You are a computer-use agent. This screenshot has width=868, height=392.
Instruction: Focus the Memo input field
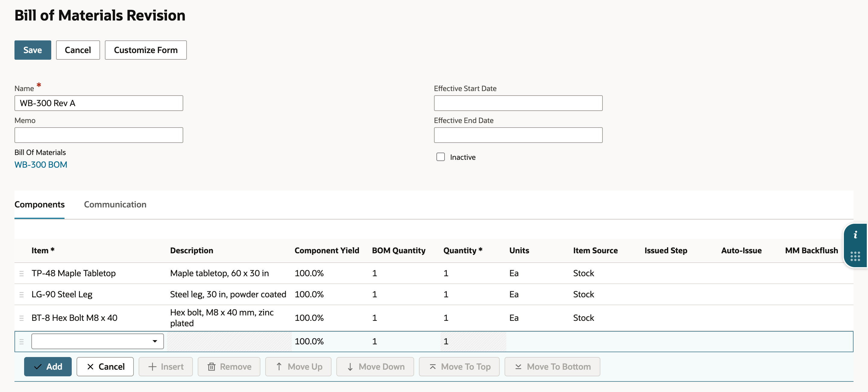pos(99,135)
